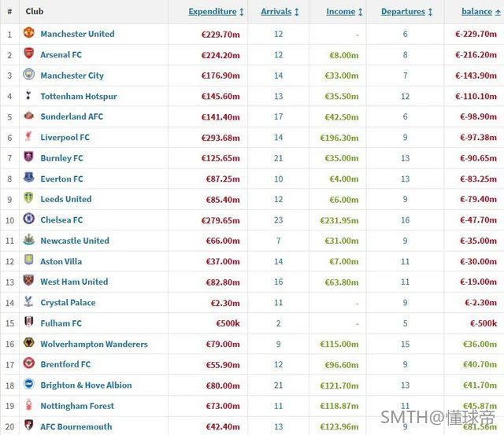Click Everton's €-83.25m balance value
Image resolution: width=504 pixels, height=435 pixels.
click(478, 179)
